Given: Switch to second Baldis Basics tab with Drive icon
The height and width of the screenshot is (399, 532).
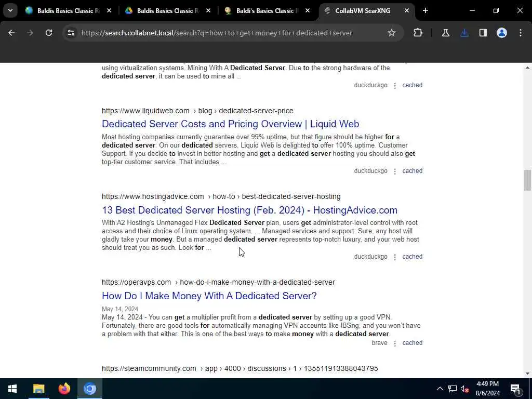Looking at the screenshot, I should (168, 11).
